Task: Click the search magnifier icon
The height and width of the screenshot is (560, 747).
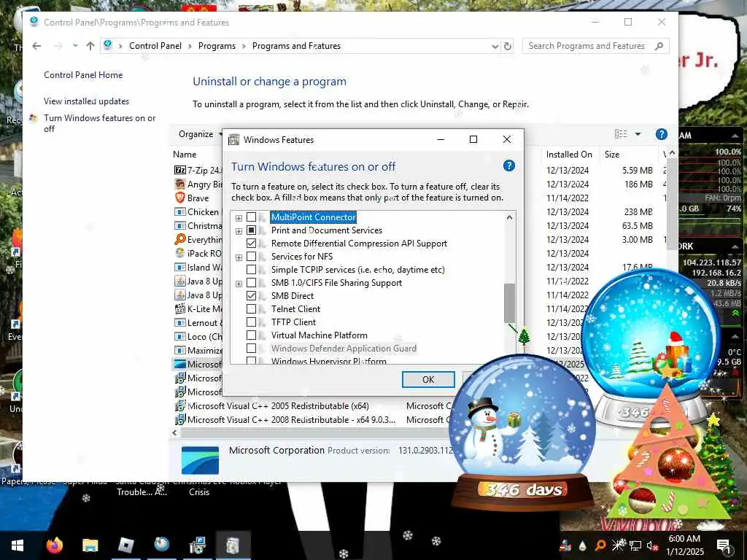Action: click(x=659, y=46)
